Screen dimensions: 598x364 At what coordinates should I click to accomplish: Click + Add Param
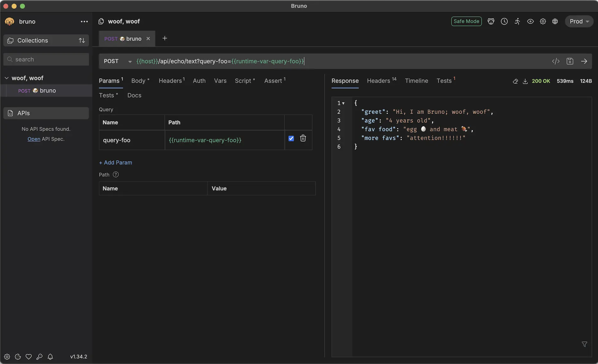point(115,162)
